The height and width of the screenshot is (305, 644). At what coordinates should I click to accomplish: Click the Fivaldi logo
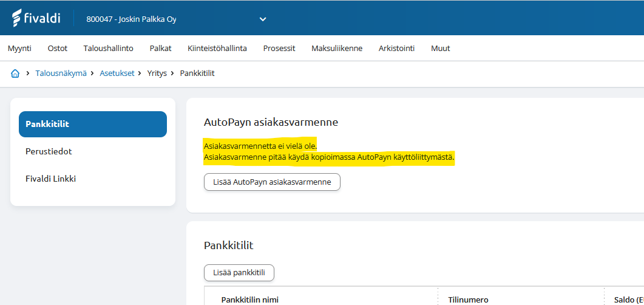[36, 18]
